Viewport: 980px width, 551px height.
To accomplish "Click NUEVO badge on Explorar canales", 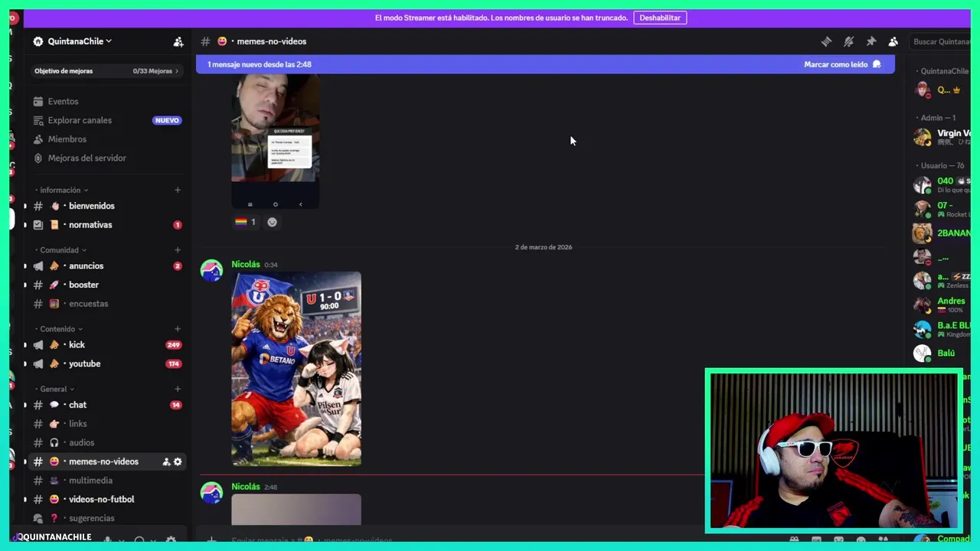I will pyautogui.click(x=167, y=120).
